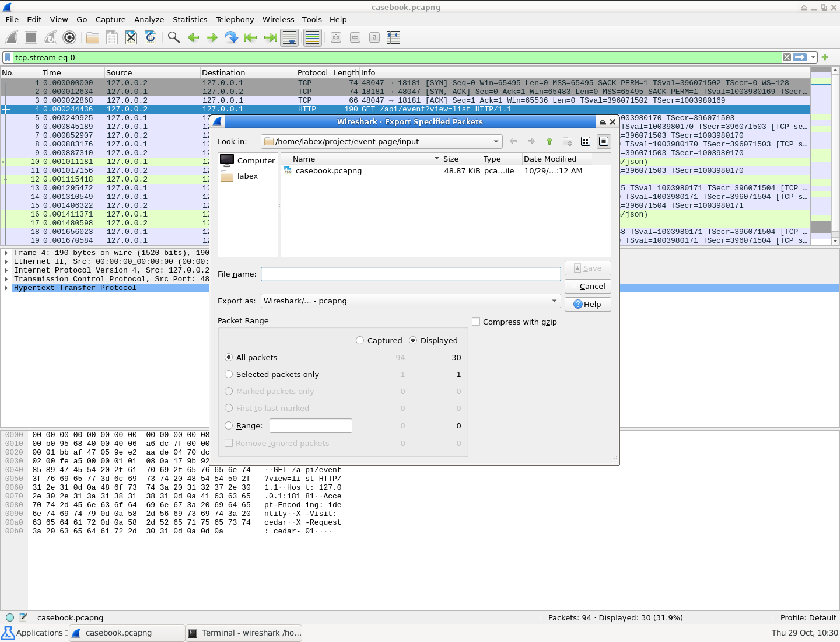
Task: Go forward in packet history with the right green arrow
Action: (212, 38)
